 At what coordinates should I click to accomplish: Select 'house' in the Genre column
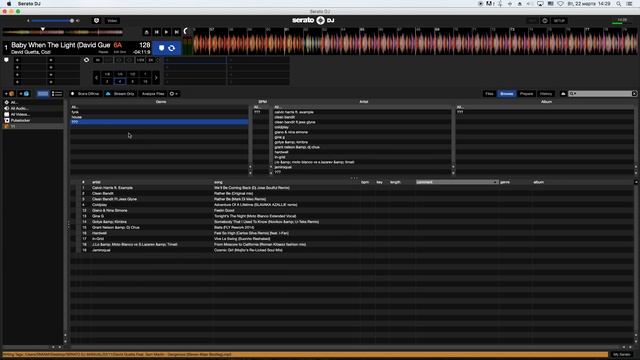click(x=159, y=117)
